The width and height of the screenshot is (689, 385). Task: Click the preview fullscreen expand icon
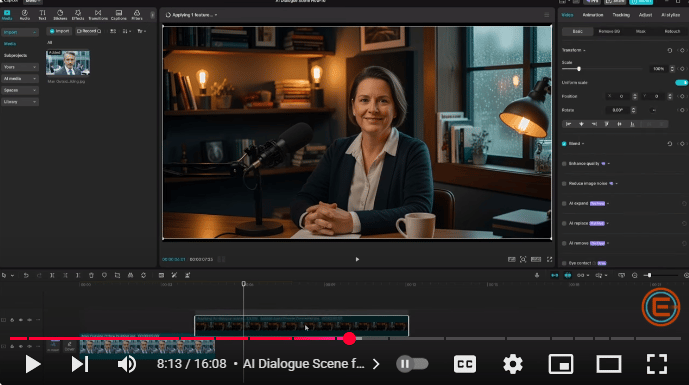coord(549,259)
